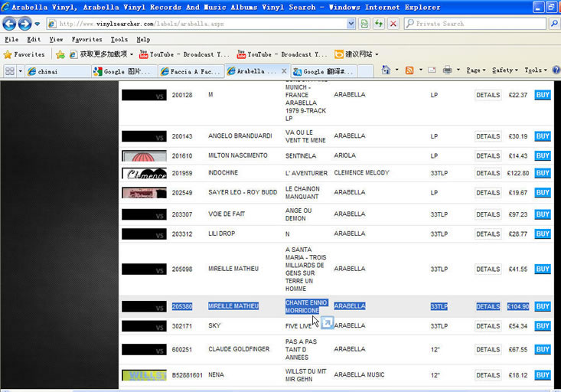
Task: Click BUY for Mireille Mathieu A Santa Maria
Action: (543, 269)
